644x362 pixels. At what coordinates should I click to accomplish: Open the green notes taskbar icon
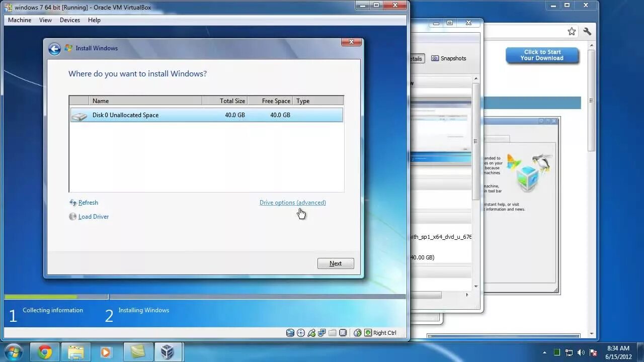point(137,352)
